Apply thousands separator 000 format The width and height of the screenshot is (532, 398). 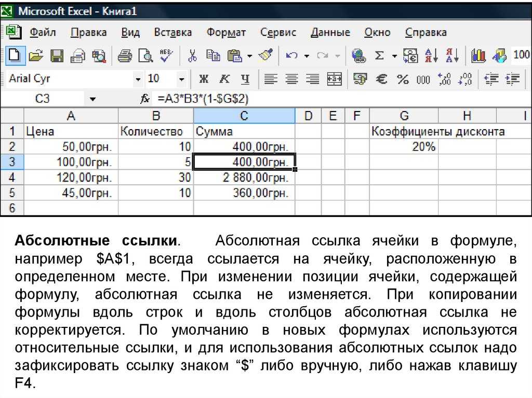423,80
